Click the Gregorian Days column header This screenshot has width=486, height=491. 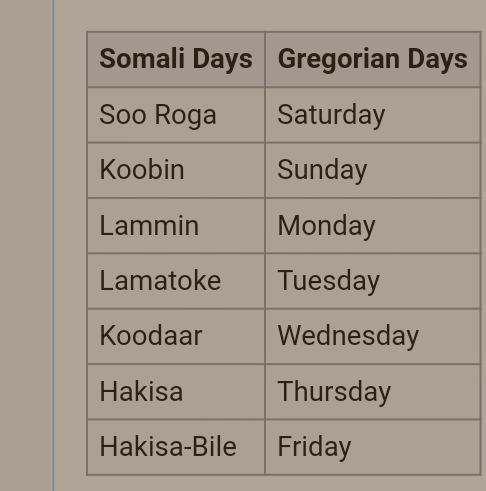coord(373,59)
